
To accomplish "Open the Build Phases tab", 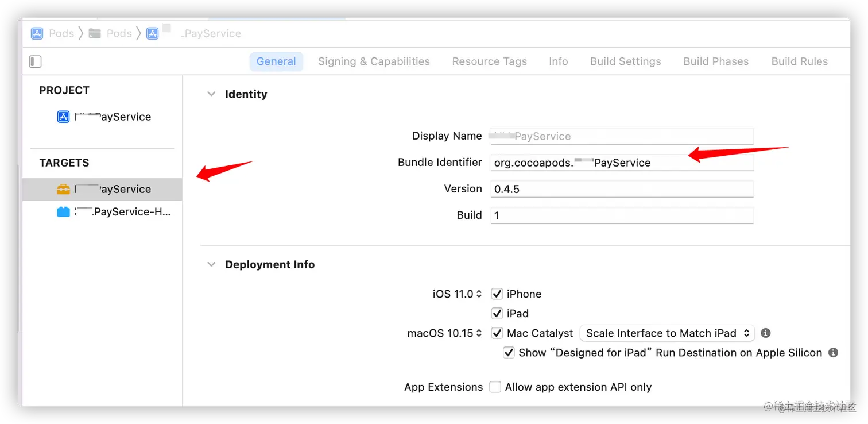I will click(716, 61).
